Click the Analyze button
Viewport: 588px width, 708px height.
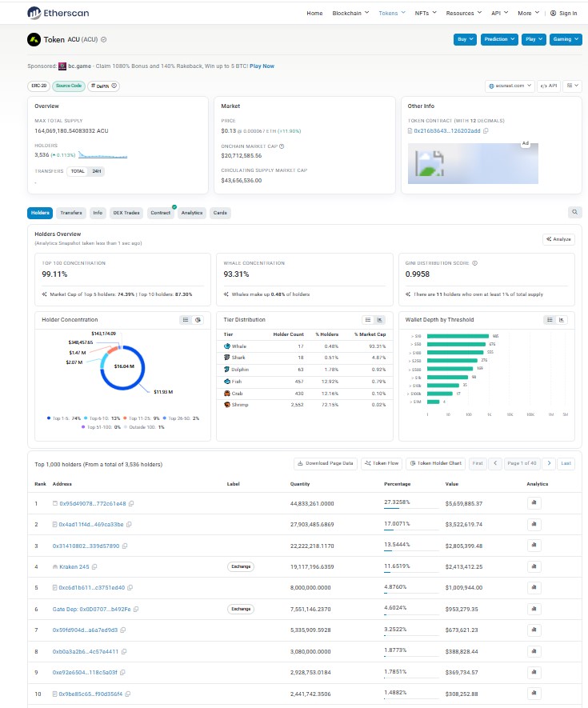click(x=558, y=239)
